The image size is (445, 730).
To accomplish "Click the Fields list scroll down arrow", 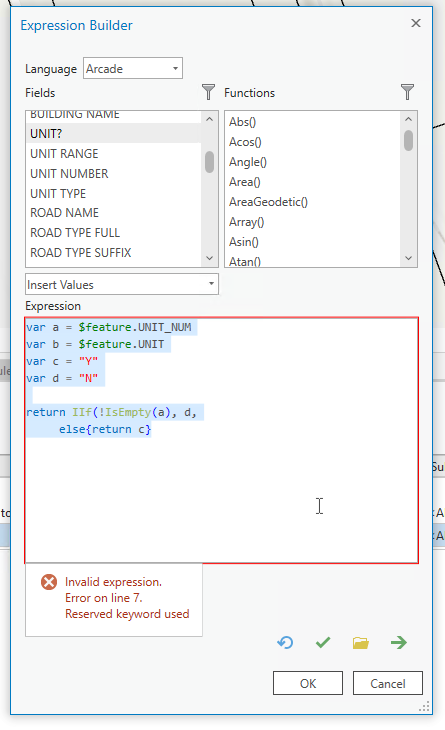I will pos(209,258).
